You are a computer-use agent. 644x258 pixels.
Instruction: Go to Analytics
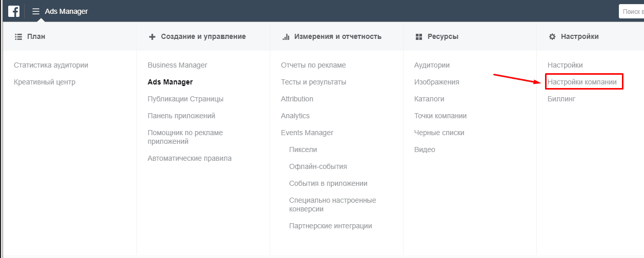295,116
